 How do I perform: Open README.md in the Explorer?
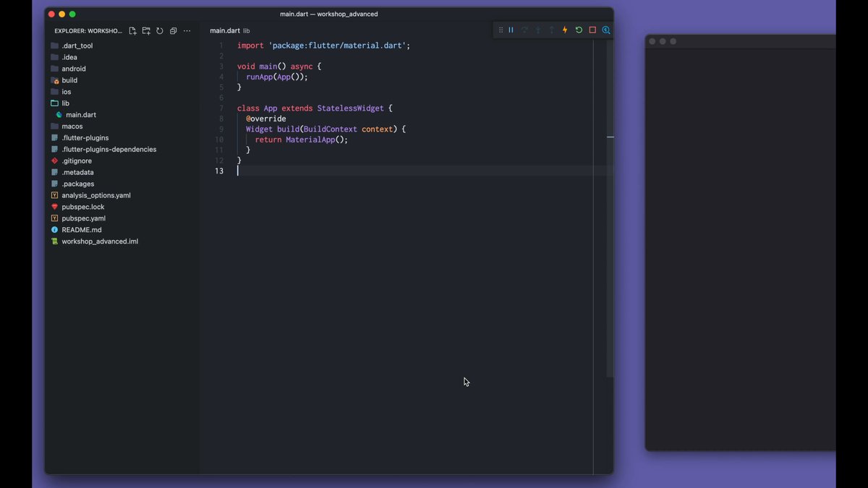click(81, 230)
